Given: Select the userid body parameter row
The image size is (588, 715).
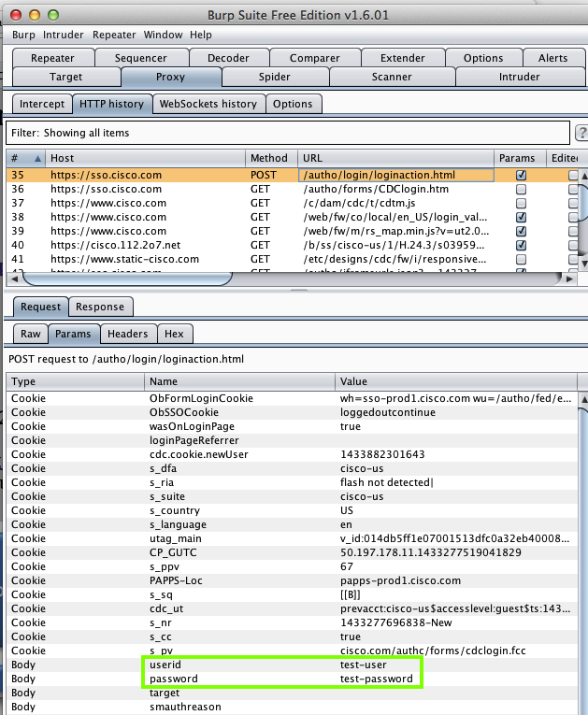Looking at the screenshot, I should [292, 665].
